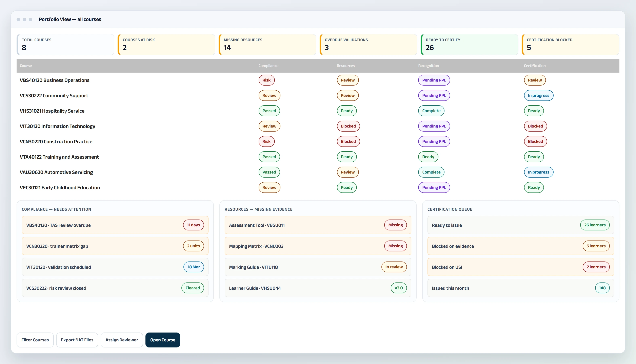The width and height of the screenshot is (636, 364).
Task: Click the Recognition column header
Action: [x=429, y=66]
